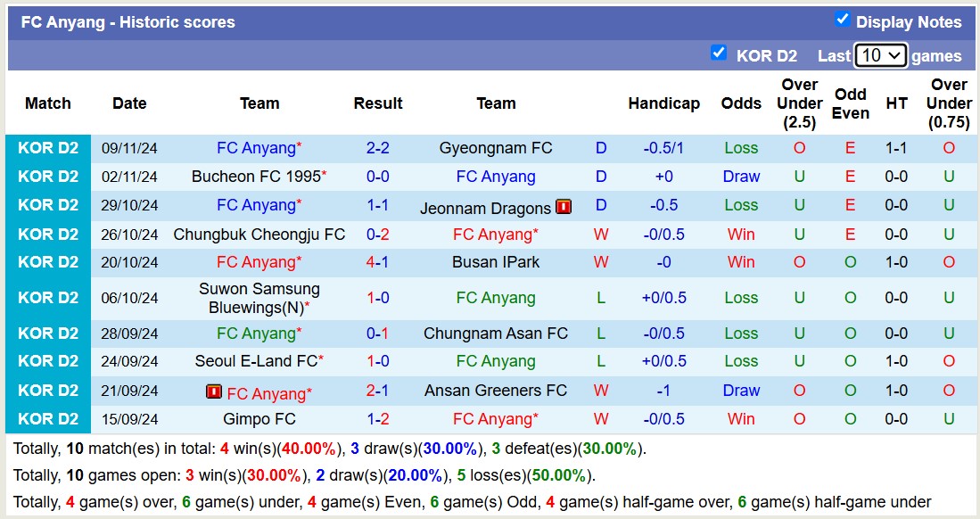Click the Bucheon FC 1995 team link
This screenshot has width=980, height=519.
coord(259,177)
